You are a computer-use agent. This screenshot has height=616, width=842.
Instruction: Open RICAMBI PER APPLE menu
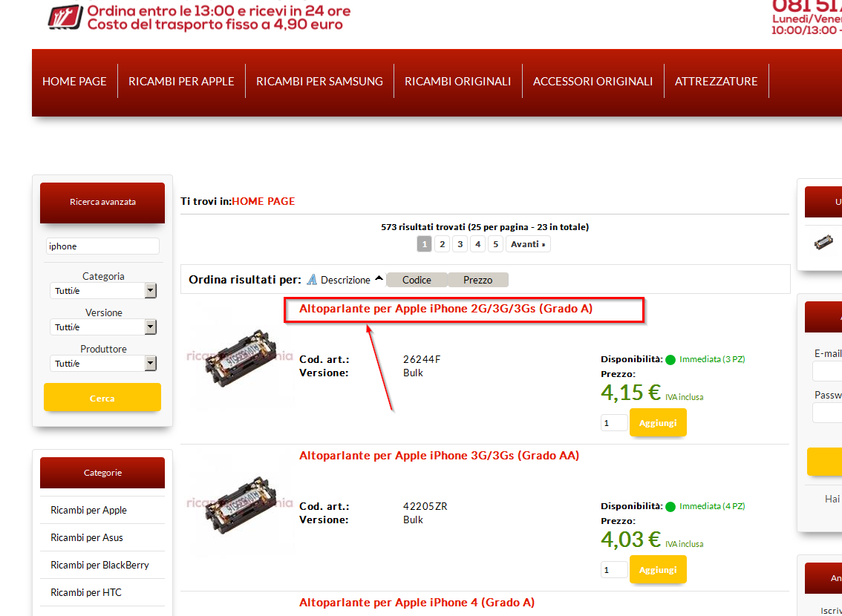[181, 81]
